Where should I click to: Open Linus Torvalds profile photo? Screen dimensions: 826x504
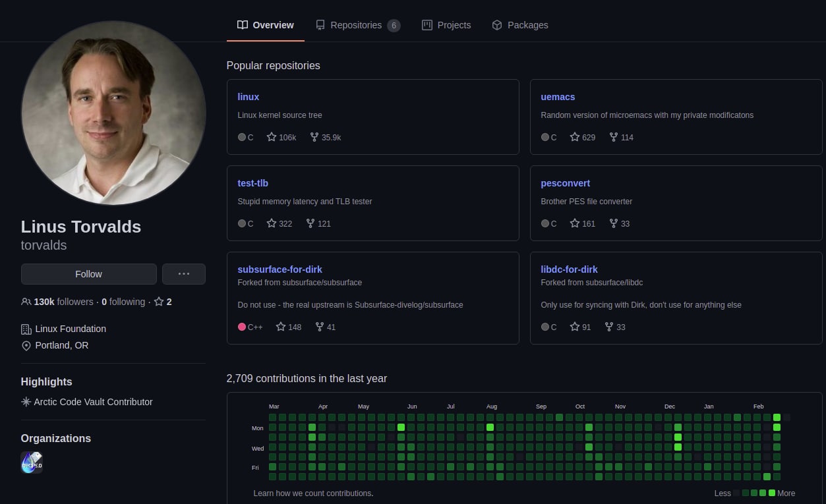[x=113, y=113]
